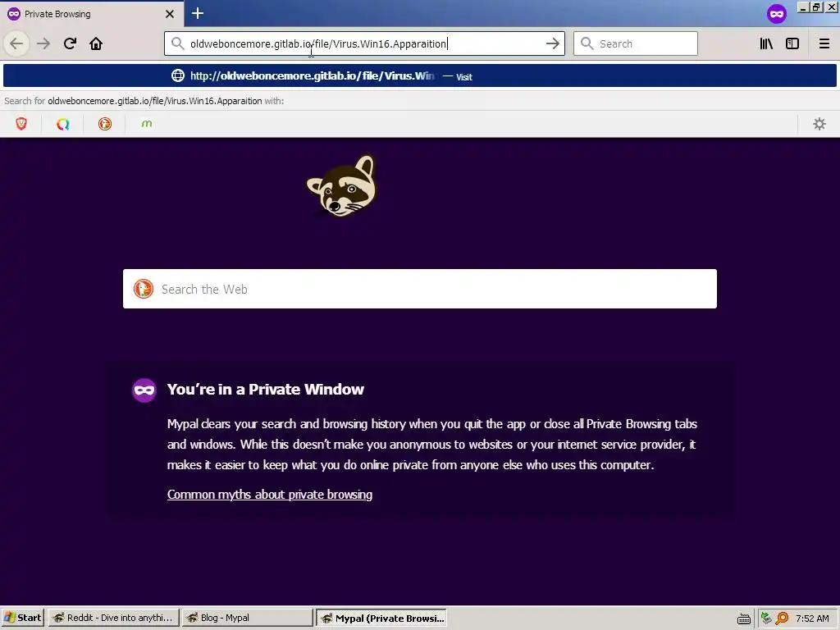The width and height of the screenshot is (840, 630).
Task: Click the private browsing mask indicator in title bar
Action: [777, 13]
